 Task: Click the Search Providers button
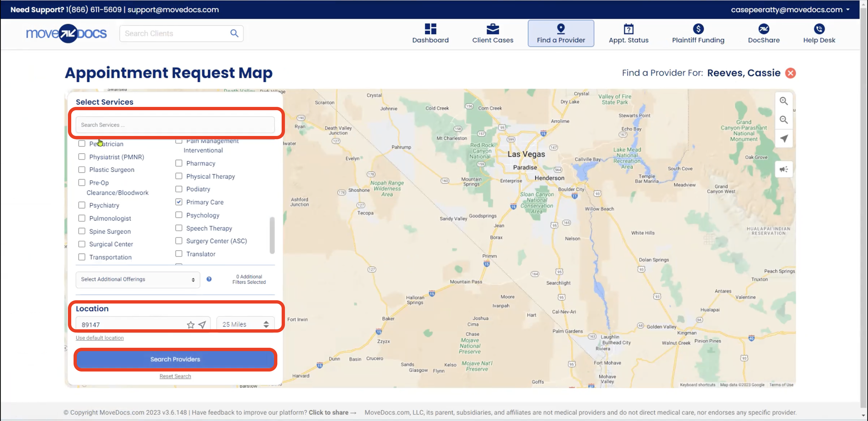pos(175,359)
